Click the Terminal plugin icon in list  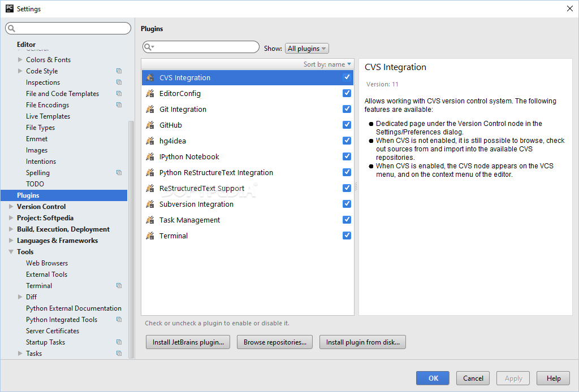point(150,236)
